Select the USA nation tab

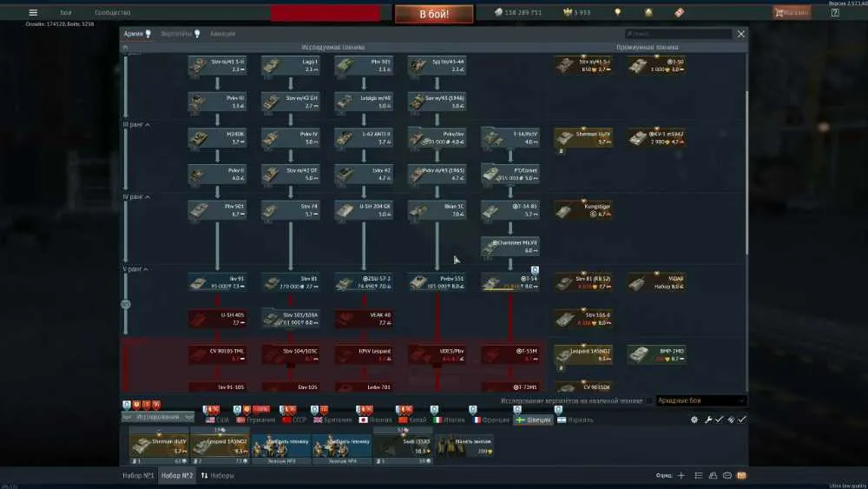pos(218,420)
